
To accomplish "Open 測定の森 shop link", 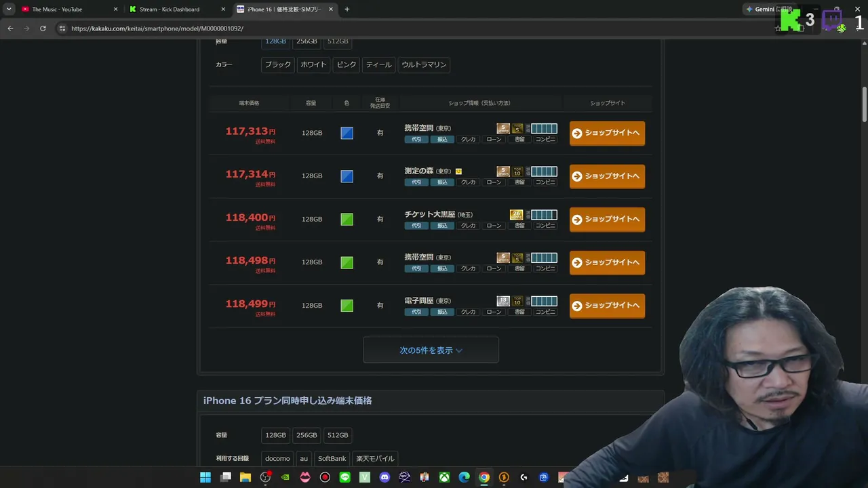I will pyautogui.click(x=419, y=171).
